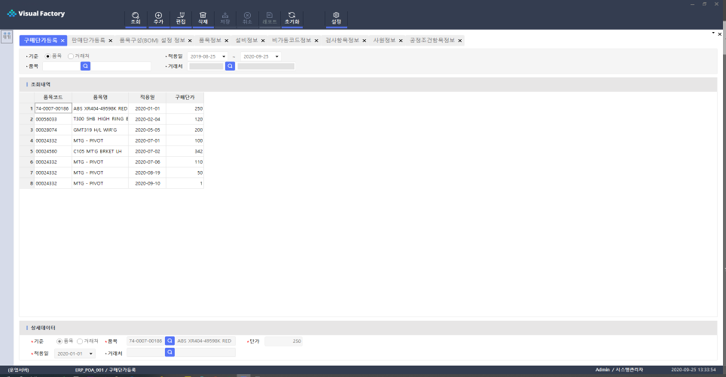
Task: Click the 레포트 report toolbar icon
Action: coord(269,18)
